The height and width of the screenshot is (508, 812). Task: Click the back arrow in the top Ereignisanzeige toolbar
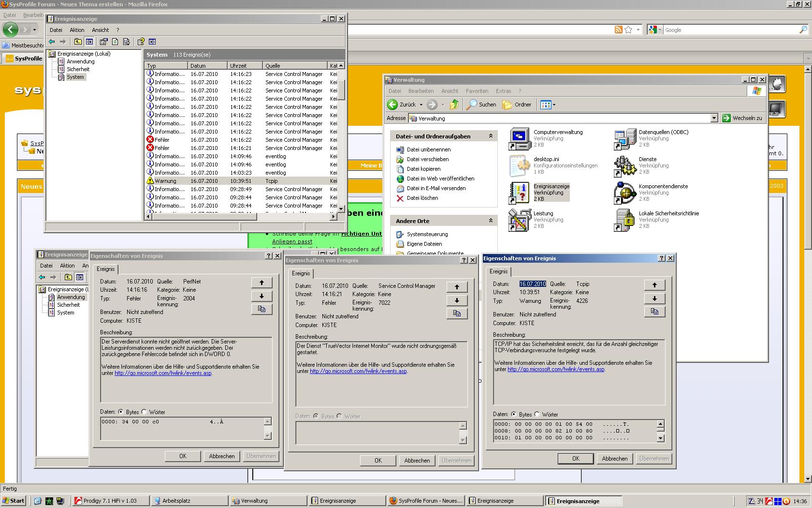click(52, 42)
